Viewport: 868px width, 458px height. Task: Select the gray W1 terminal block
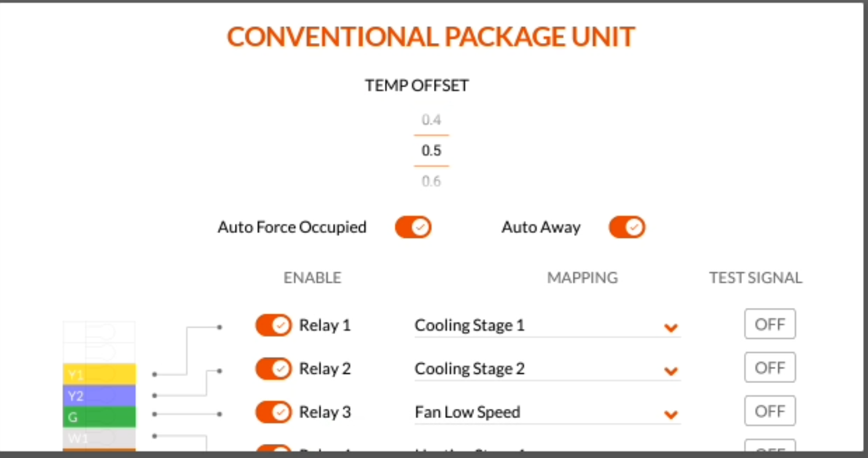click(98, 438)
